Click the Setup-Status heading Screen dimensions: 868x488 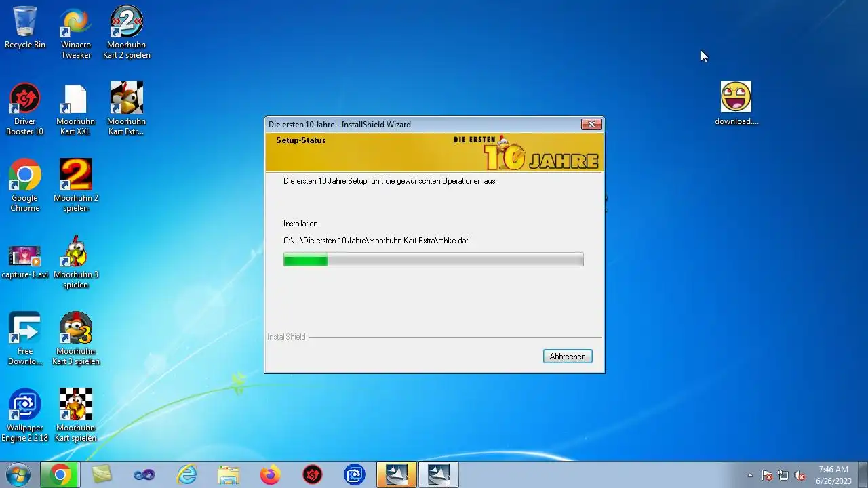[x=300, y=140]
